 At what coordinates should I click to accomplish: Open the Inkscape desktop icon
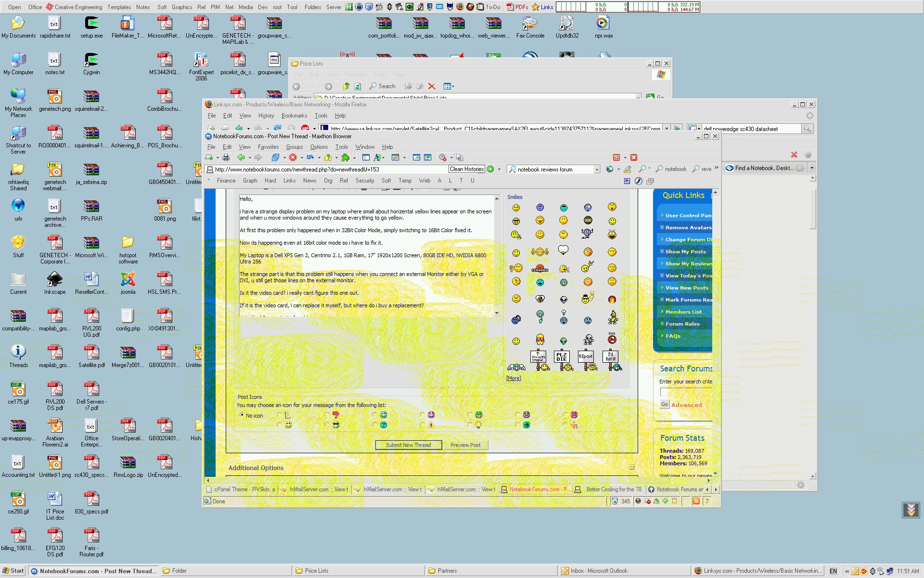click(55, 282)
